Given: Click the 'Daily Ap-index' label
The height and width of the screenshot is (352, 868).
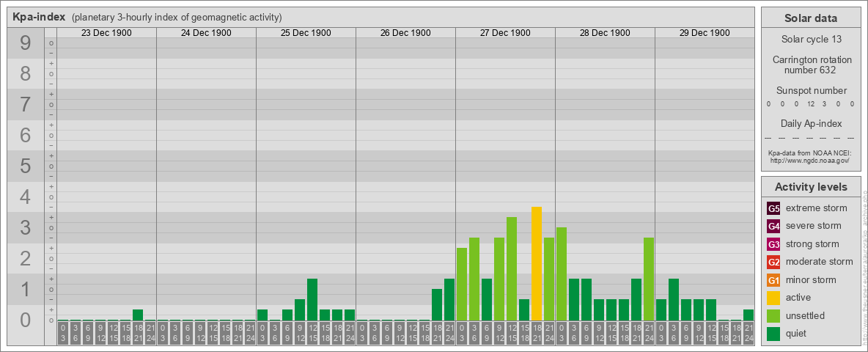Looking at the screenshot, I should (811, 123).
